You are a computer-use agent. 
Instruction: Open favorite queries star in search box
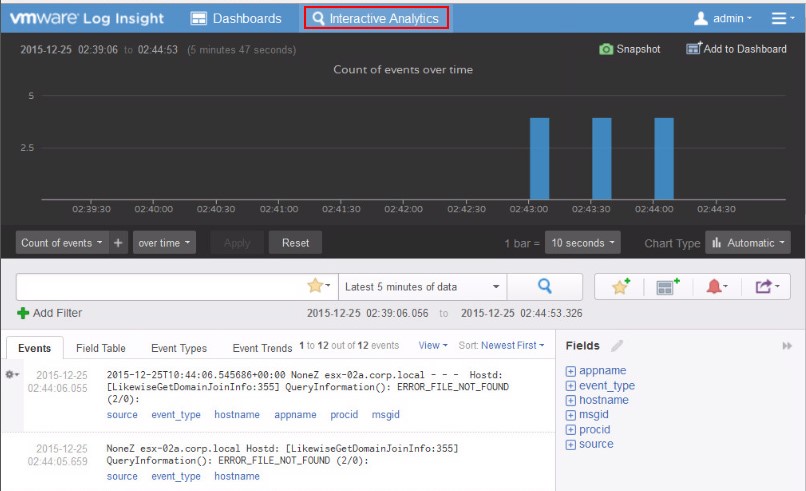(x=318, y=286)
